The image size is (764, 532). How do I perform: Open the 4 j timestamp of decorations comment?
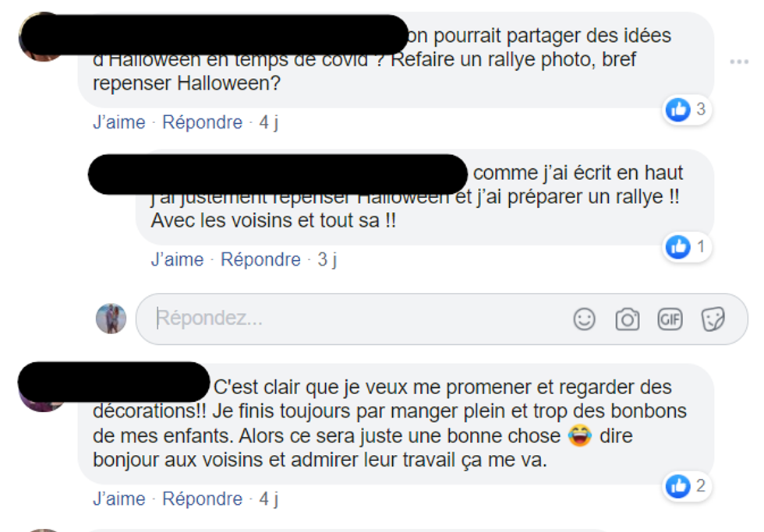(x=268, y=499)
